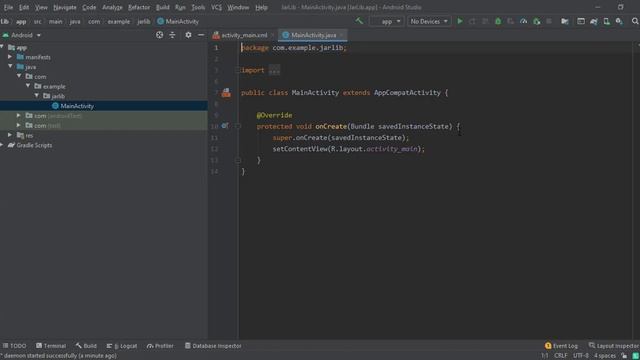Click the class gutter icon on line 7
The height and width of the screenshot is (360, 640).
click(226, 93)
